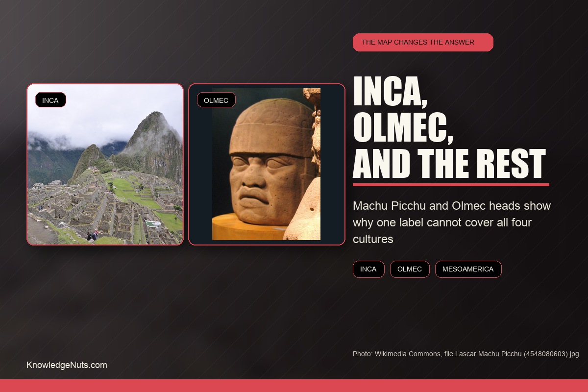588x392 pixels.
Task: Open the Olmec stone head photo
Action: pos(267,164)
